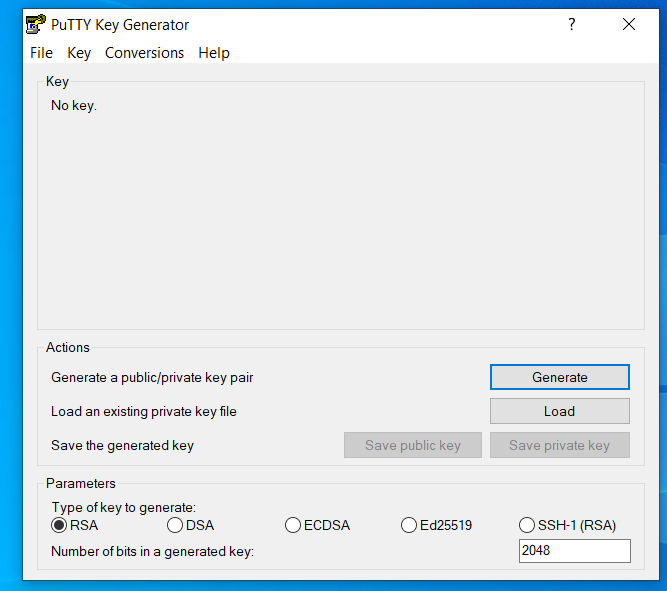Click the Save private key button
The height and width of the screenshot is (591, 667).
559,445
